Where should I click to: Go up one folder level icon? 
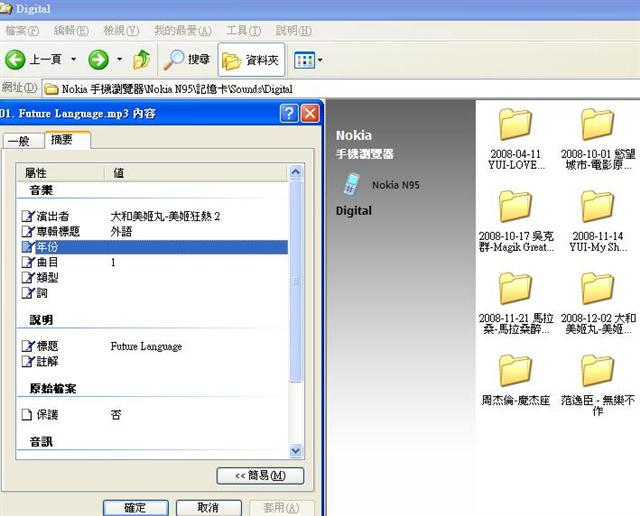pyautogui.click(x=142, y=60)
